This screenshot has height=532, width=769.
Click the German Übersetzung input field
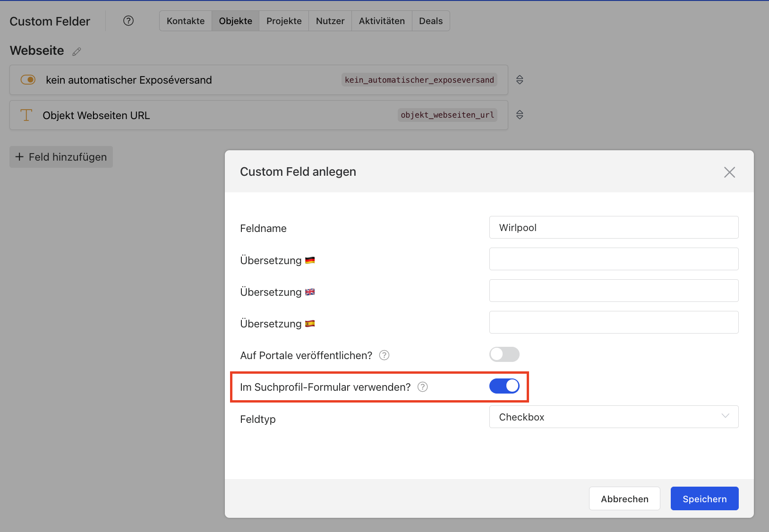pos(614,259)
